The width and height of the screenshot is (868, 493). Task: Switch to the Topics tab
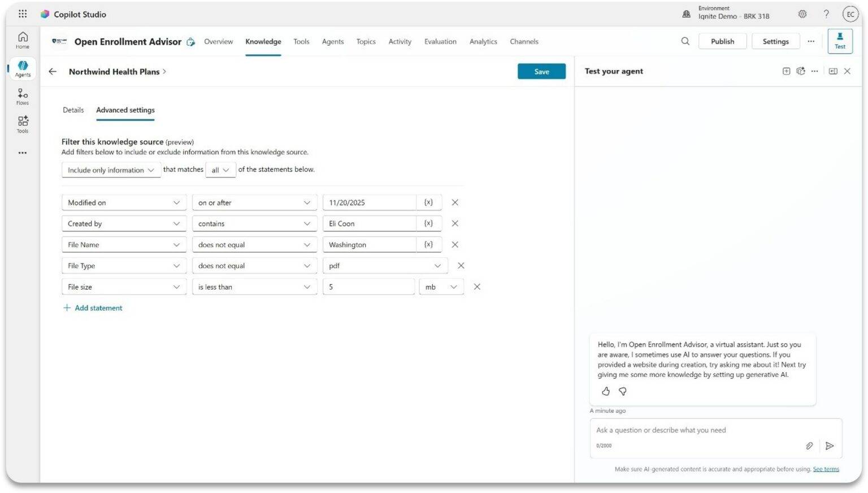366,42
